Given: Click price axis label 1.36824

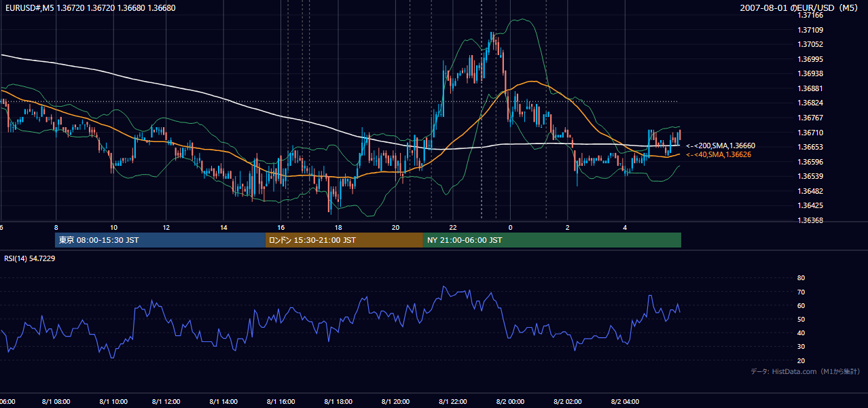Looking at the screenshot, I should click(x=810, y=103).
